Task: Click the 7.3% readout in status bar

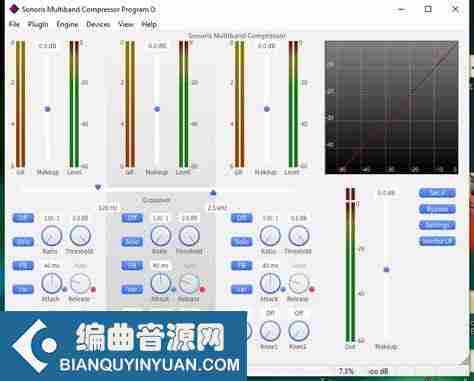Action: point(346,371)
